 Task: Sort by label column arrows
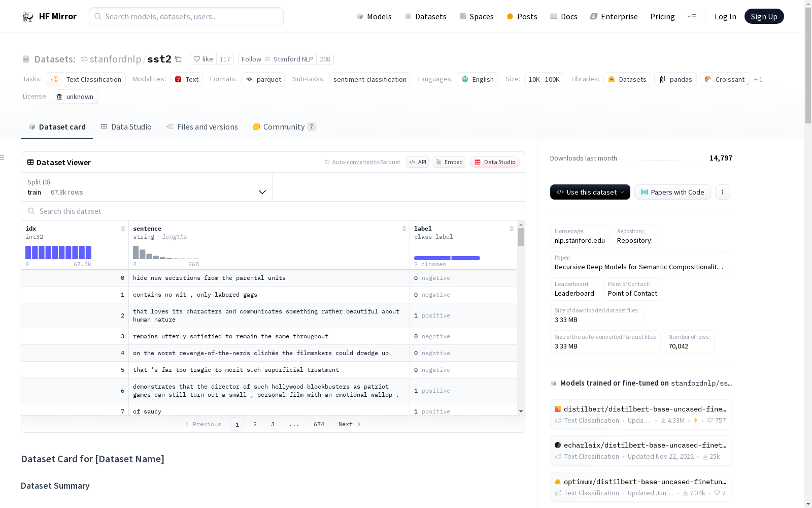[512, 229]
